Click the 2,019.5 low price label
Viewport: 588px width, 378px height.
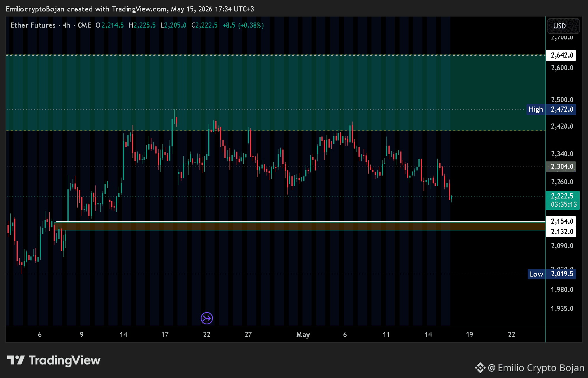pyautogui.click(x=561, y=274)
